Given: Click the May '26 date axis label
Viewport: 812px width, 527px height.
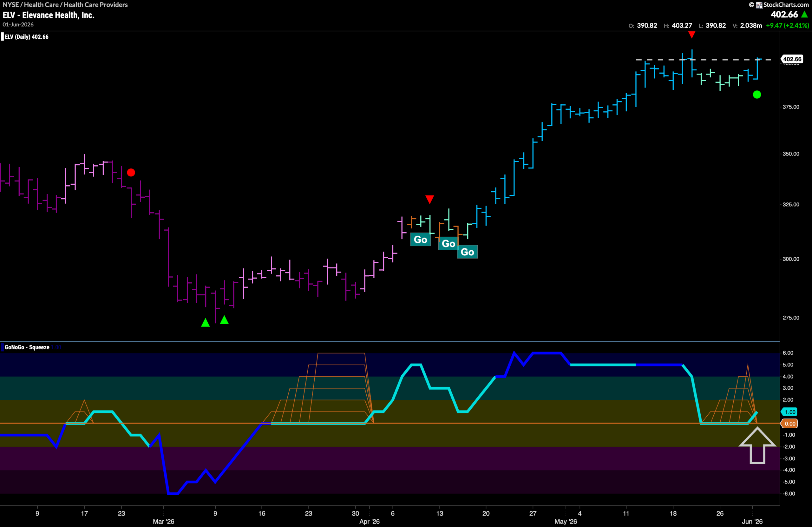Looking at the screenshot, I should (566, 522).
